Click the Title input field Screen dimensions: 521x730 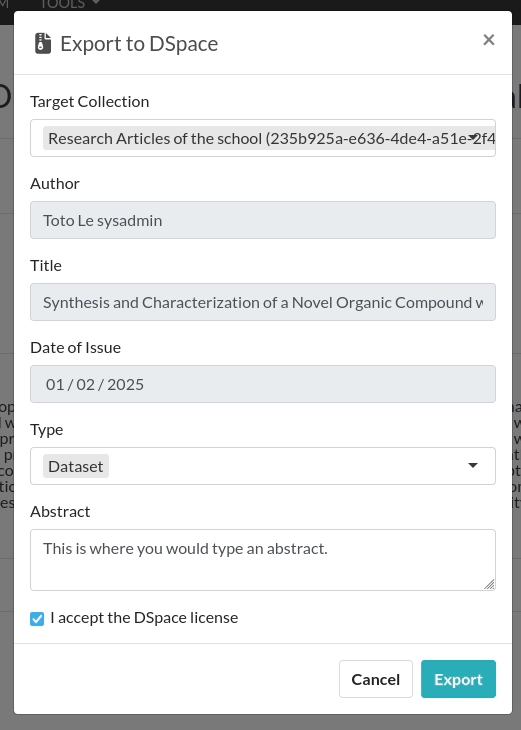pos(263,302)
